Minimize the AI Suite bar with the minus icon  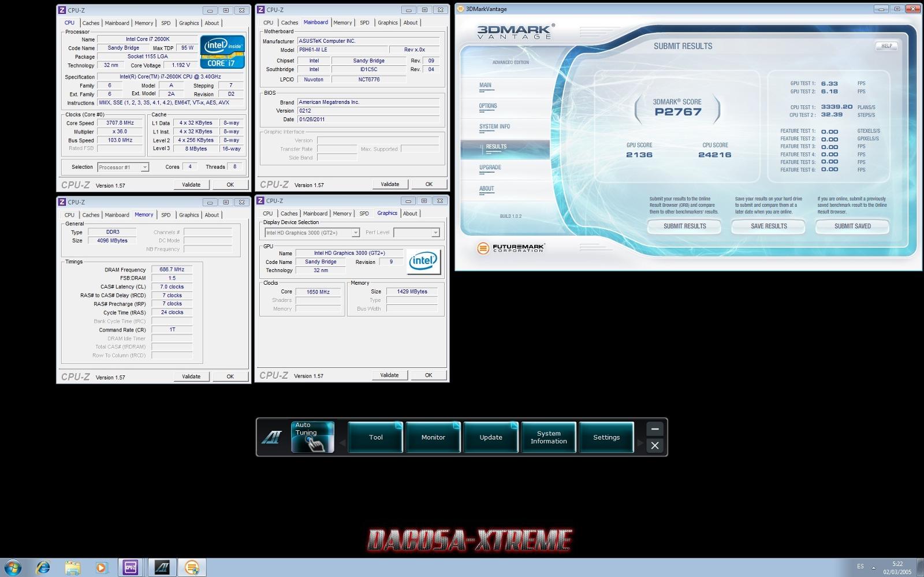(654, 429)
